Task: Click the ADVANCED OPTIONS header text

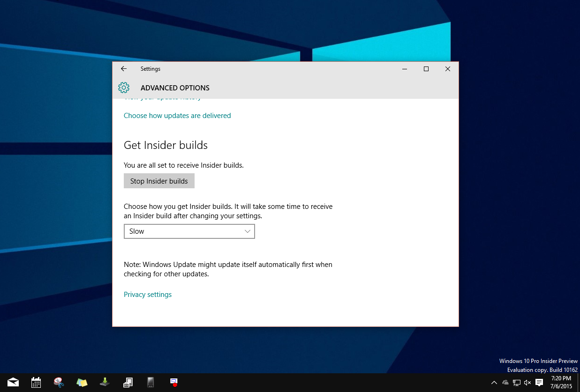Action: click(175, 88)
